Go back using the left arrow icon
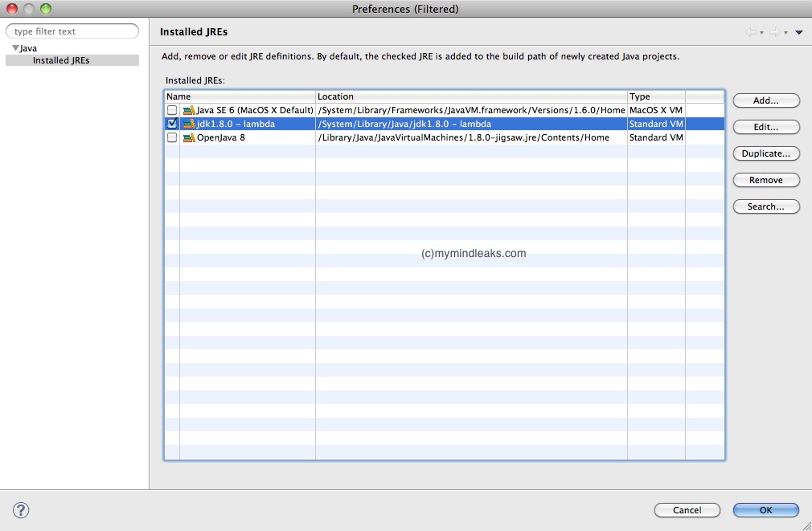The width and height of the screenshot is (812, 531). click(750, 32)
